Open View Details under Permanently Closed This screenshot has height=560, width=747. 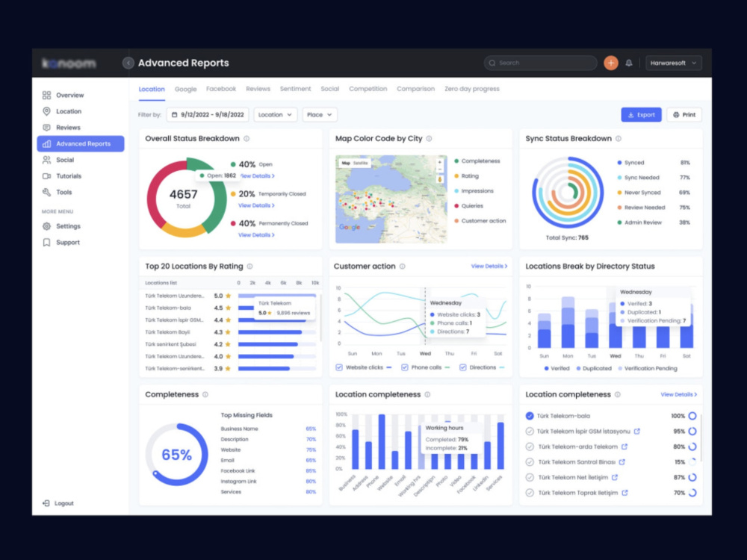(x=256, y=234)
